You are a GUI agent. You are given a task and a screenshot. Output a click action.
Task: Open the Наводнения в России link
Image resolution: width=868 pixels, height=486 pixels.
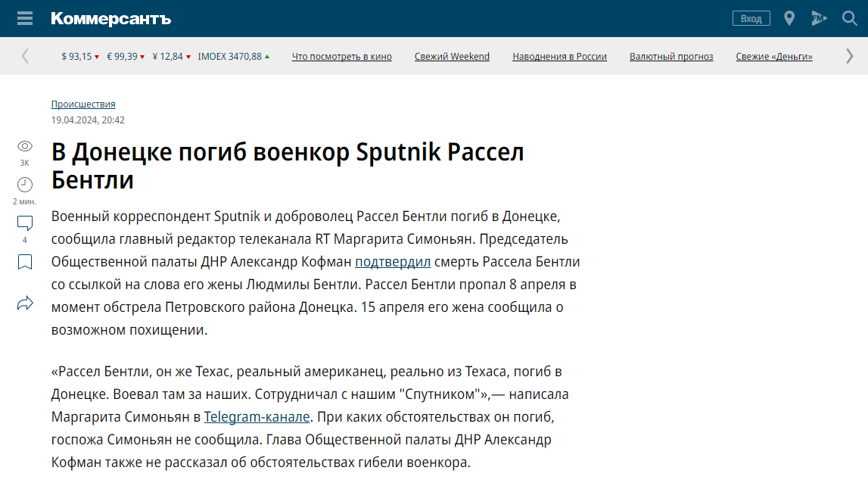point(559,57)
